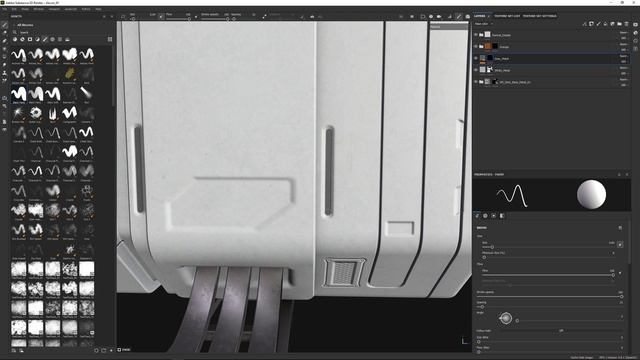The image size is (640, 360).
Task: Filter assets by Filters
Action: pos(38,39)
